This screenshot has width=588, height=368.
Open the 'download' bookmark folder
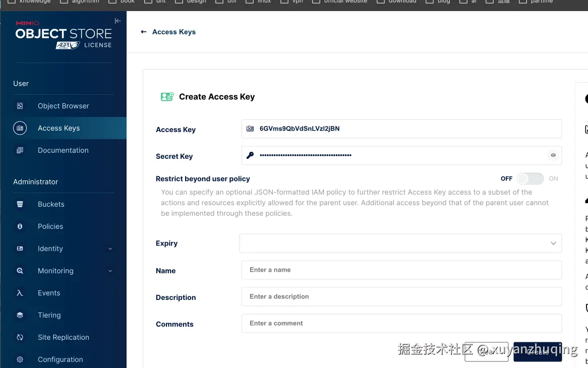tap(397, 2)
